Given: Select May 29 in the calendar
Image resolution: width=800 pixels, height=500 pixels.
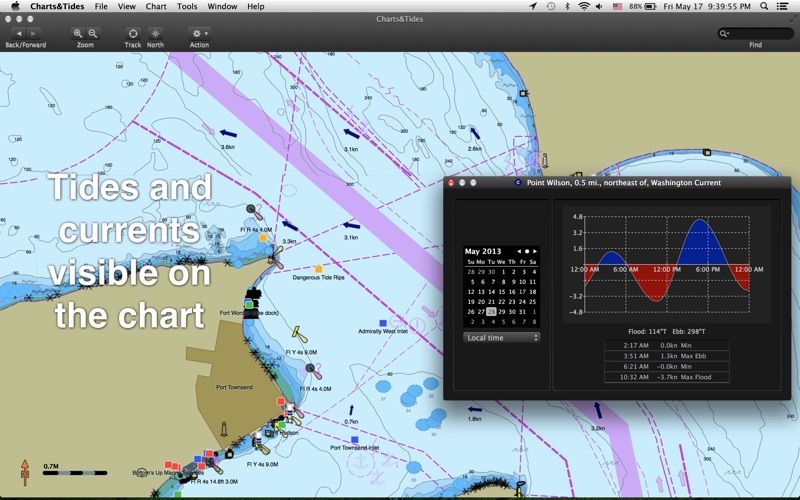Looking at the screenshot, I should coord(502,312).
